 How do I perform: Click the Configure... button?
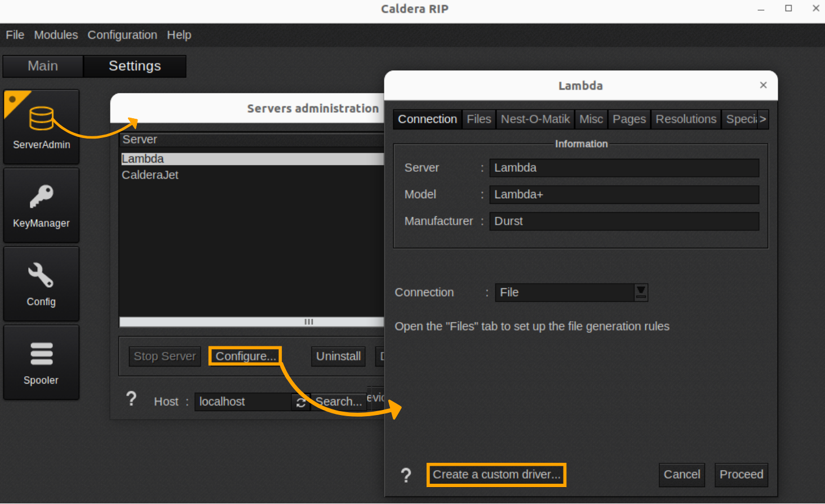point(245,356)
